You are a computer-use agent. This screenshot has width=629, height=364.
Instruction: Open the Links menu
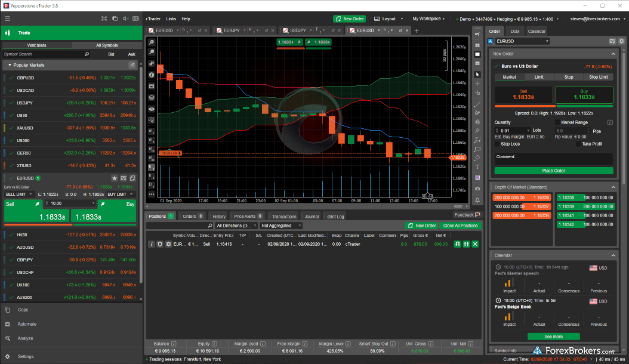pos(171,19)
